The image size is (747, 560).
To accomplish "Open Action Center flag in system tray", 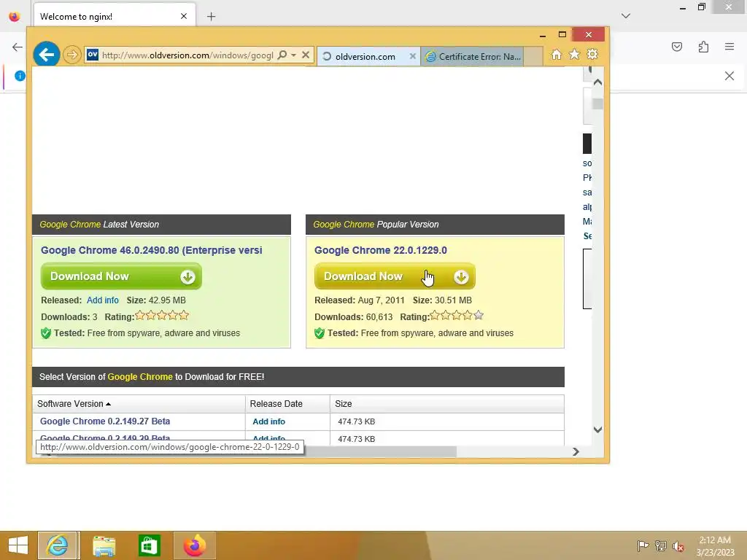I will (643, 546).
